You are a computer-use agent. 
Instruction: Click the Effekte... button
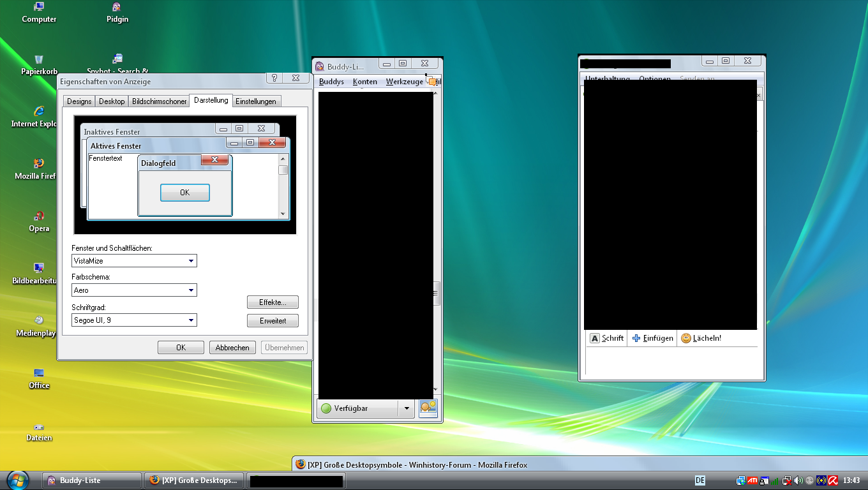273,302
